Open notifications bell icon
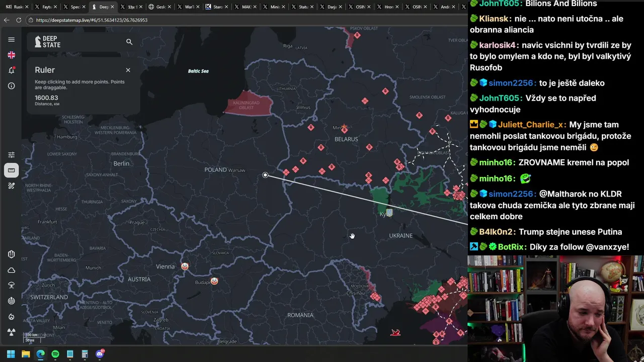The height and width of the screenshot is (362, 644). (11, 70)
